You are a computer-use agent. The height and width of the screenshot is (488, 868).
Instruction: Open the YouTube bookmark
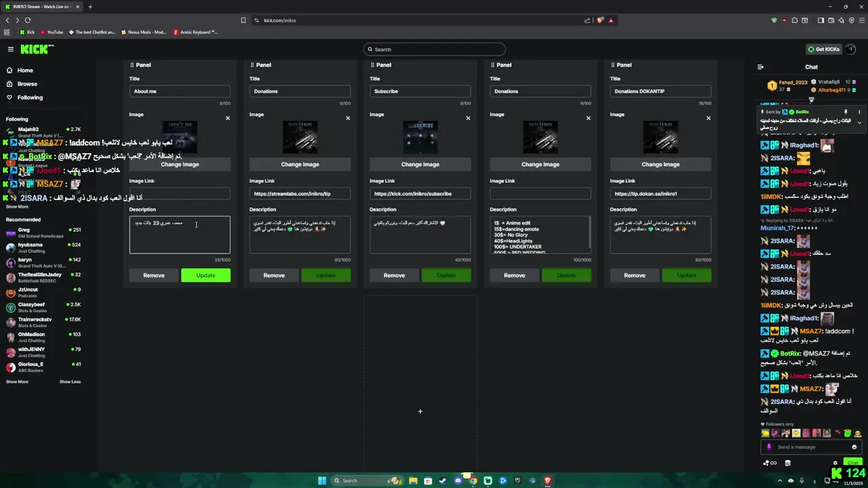[52, 32]
